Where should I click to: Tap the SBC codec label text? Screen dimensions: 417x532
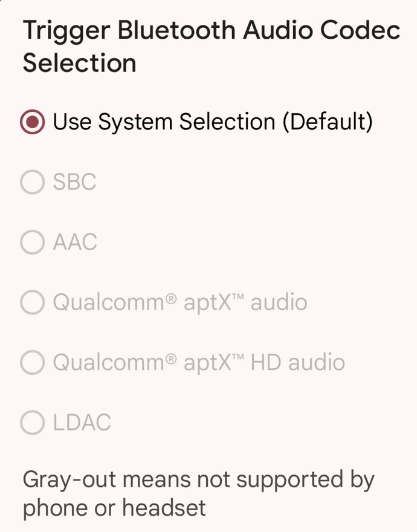(x=74, y=182)
